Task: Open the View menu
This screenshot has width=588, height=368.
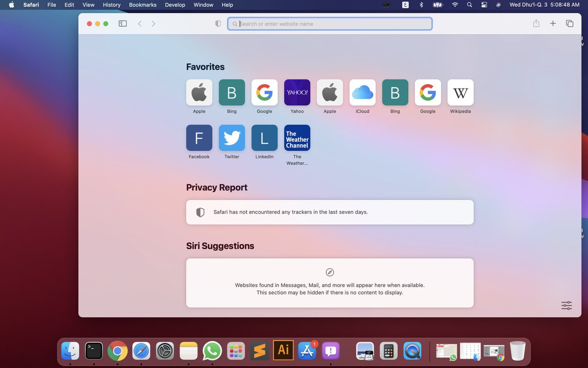Action: [x=88, y=5]
